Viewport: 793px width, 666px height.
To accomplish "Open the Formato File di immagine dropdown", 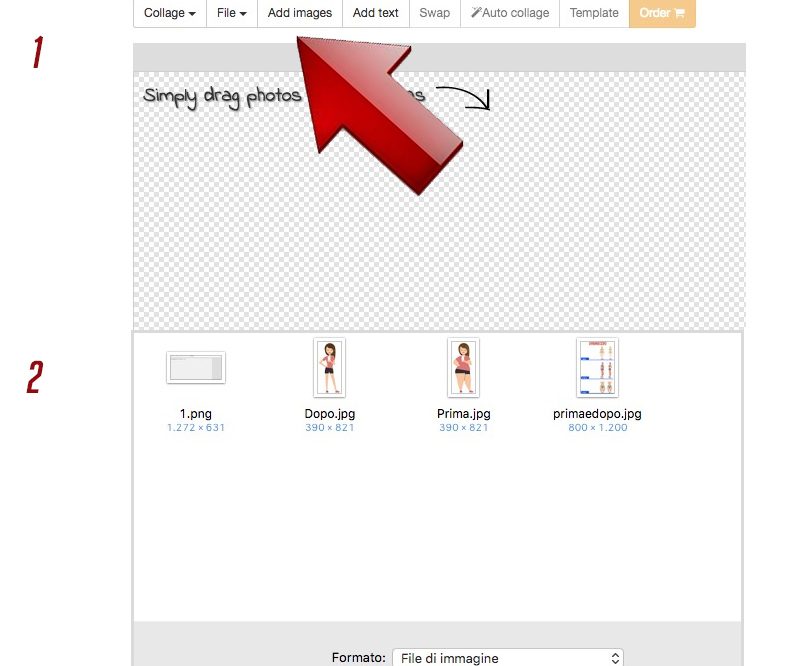I will click(x=508, y=658).
